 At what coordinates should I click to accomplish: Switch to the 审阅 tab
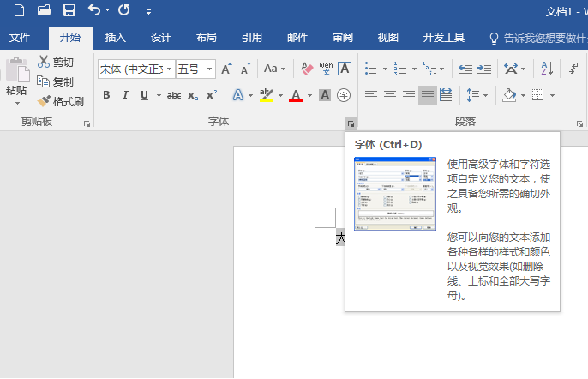(x=343, y=38)
